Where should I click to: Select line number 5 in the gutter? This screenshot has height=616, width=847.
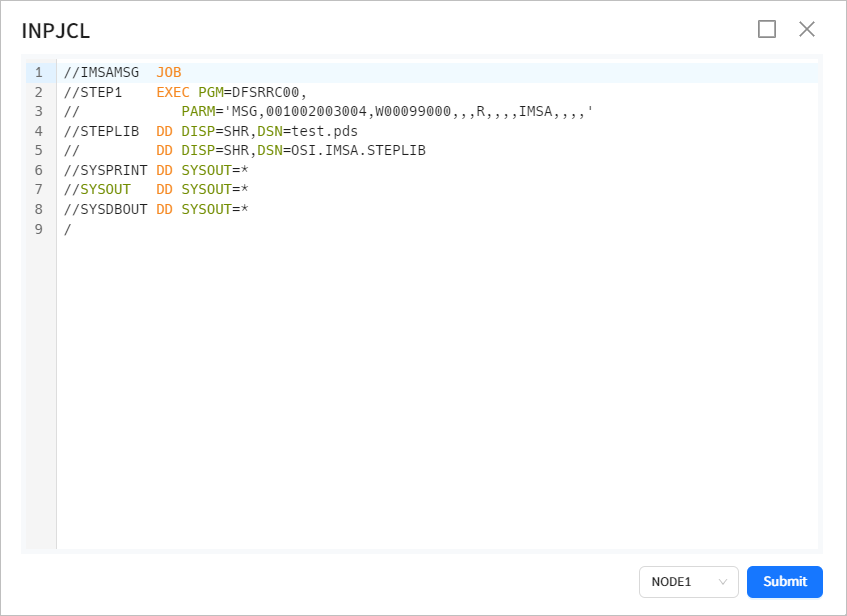click(38, 150)
